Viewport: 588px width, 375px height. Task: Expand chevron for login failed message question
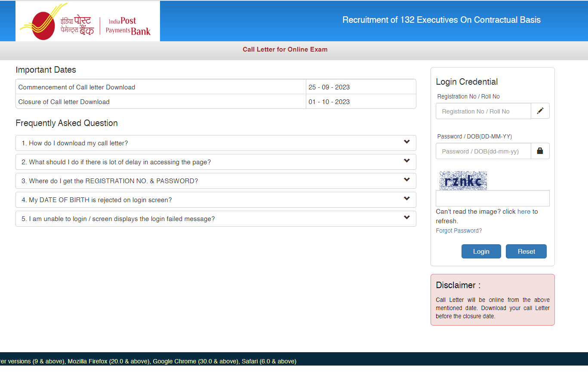pyautogui.click(x=406, y=218)
